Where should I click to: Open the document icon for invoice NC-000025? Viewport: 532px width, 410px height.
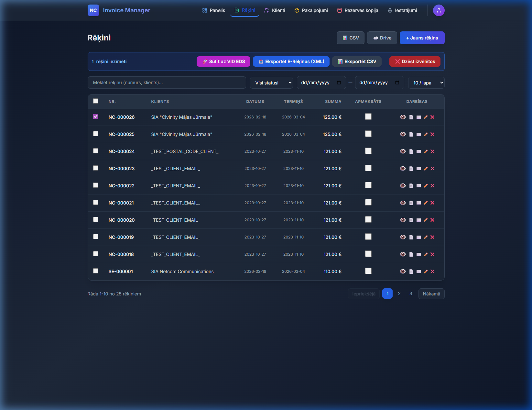click(411, 134)
